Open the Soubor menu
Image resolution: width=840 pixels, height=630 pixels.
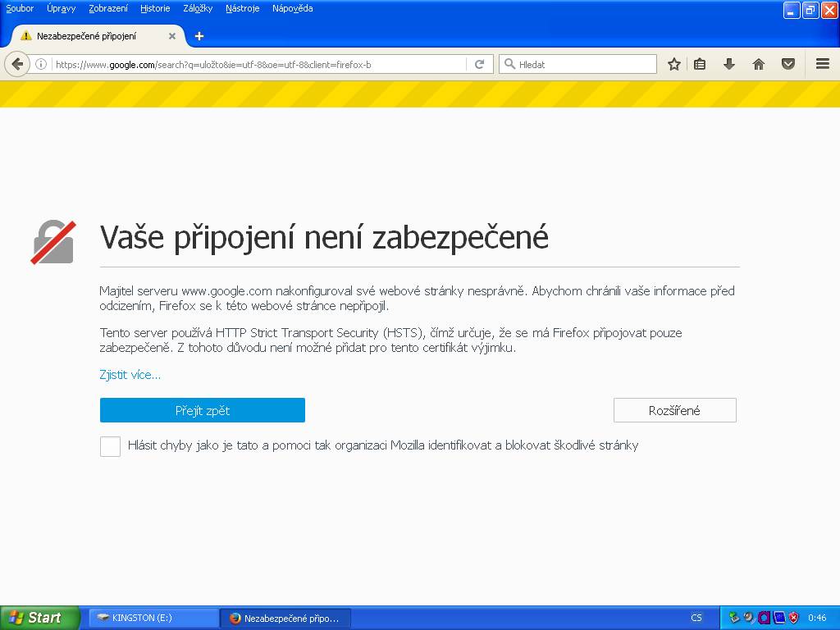tap(20, 8)
